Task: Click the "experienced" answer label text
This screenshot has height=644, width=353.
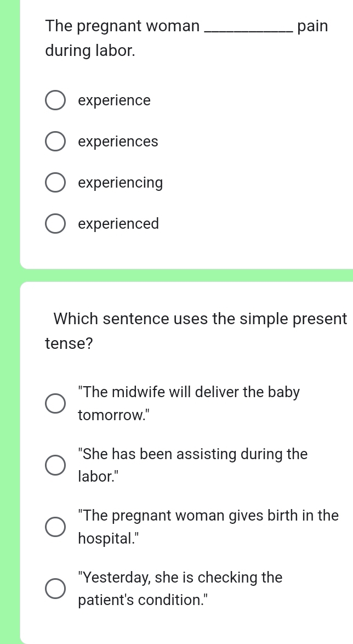Action: pyautogui.click(x=118, y=224)
